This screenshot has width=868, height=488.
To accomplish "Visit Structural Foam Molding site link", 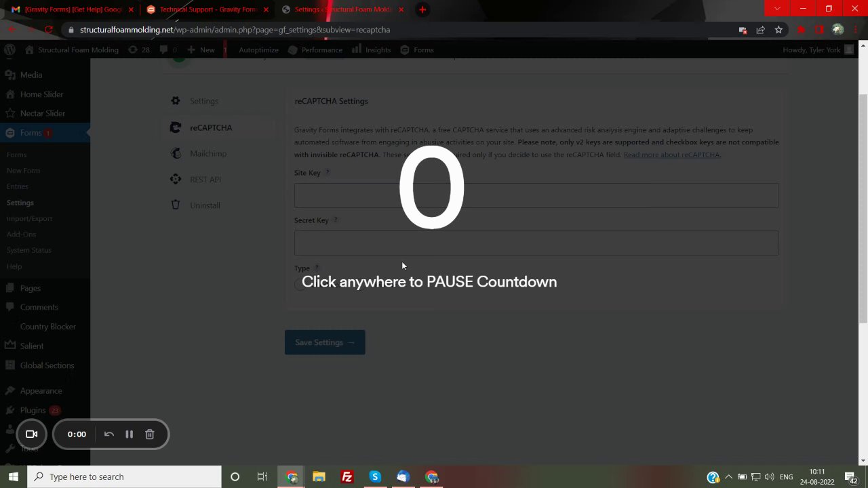I will tap(72, 49).
